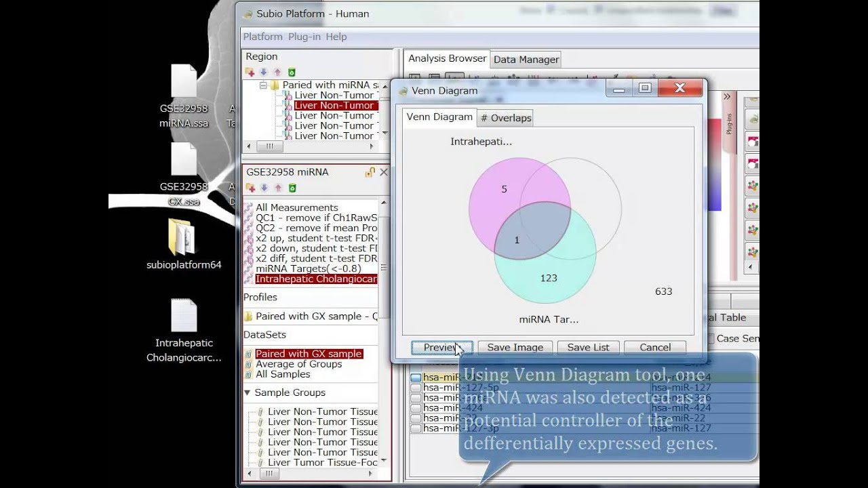Switch to the # Overlaps tab
The height and width of the screenshot is (488, 868).
[x=506, y=118]
